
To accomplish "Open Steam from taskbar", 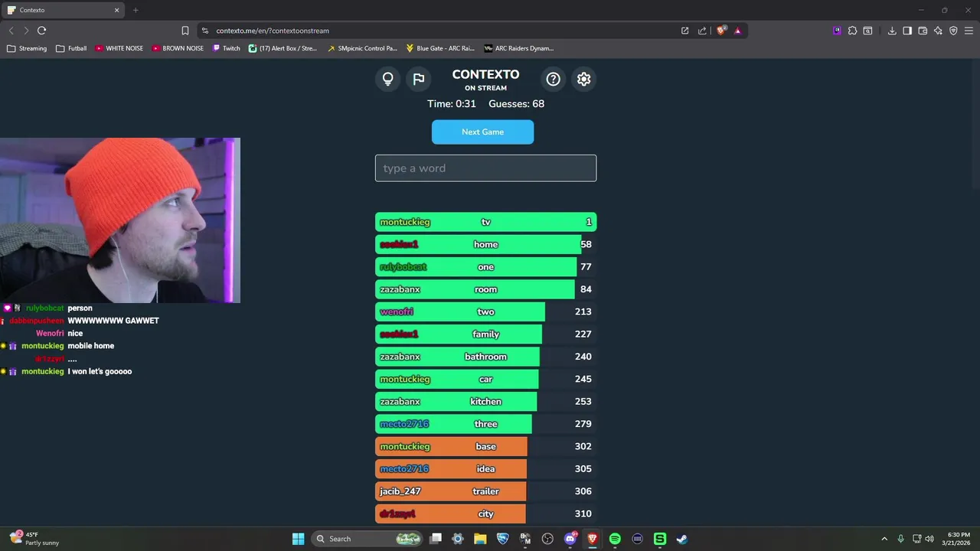I will pyautogui.click(x=682, y=539).
